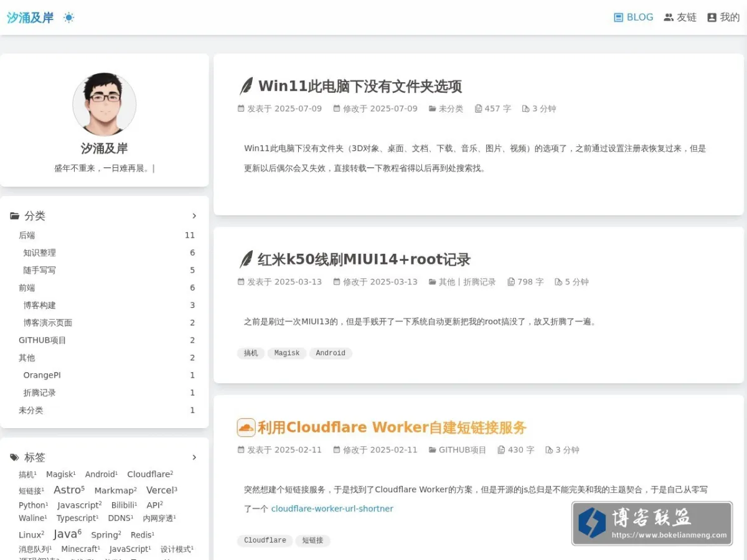
Task: Open the 我的 nav item
Action: tap(723, 17)
